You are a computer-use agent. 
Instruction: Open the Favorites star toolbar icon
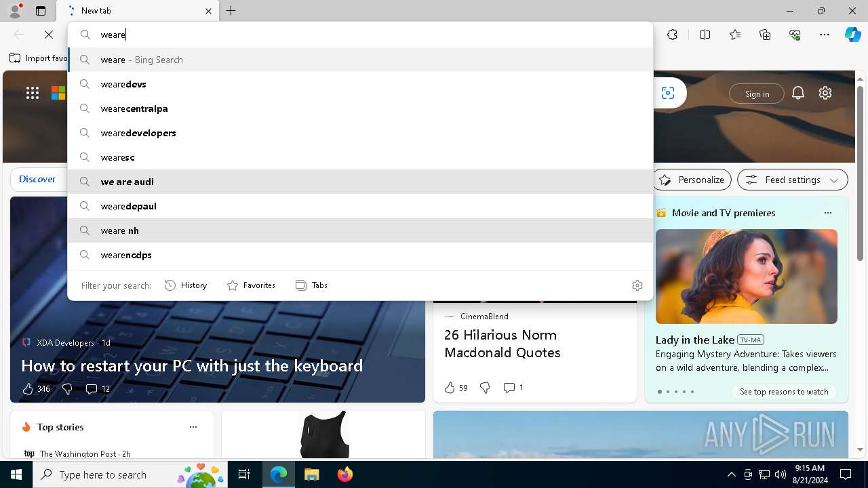point(735,35)
